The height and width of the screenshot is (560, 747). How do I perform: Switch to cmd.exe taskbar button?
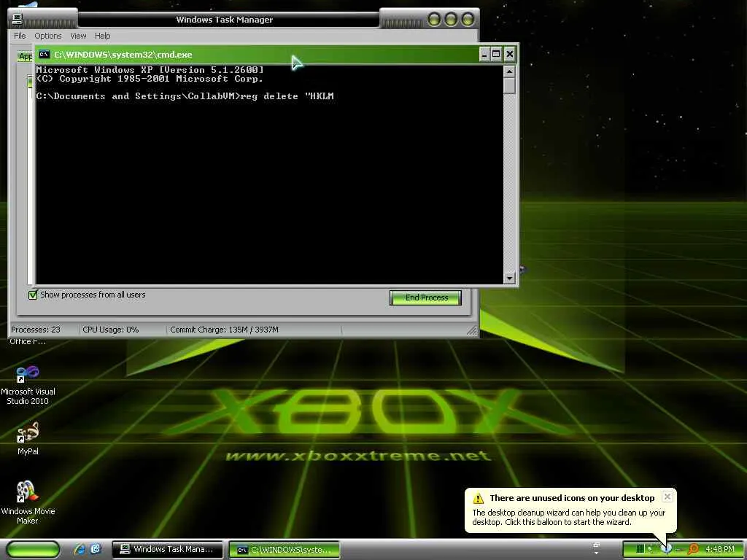pyautogui.click(x=285, y=550)
